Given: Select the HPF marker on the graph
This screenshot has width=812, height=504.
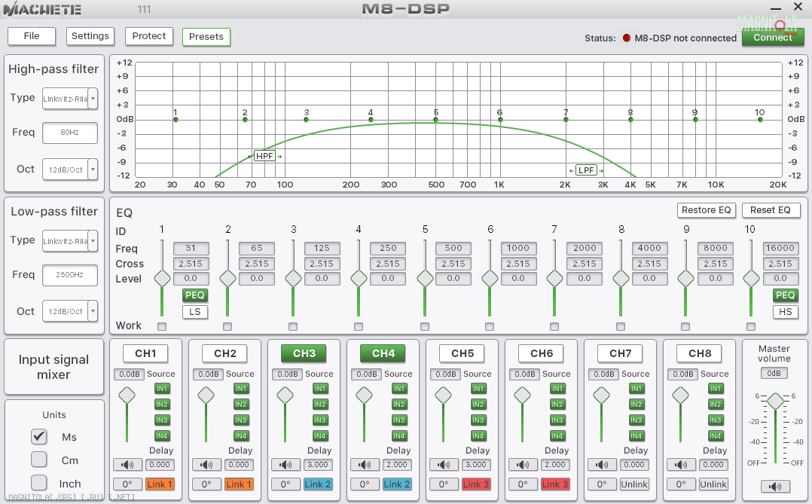Looking at the screenshot, I should click(264, 156).
